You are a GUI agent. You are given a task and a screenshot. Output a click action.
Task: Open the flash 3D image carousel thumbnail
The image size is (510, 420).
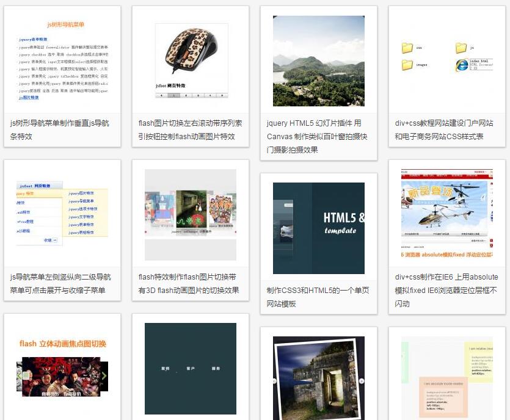pos(191,215)
